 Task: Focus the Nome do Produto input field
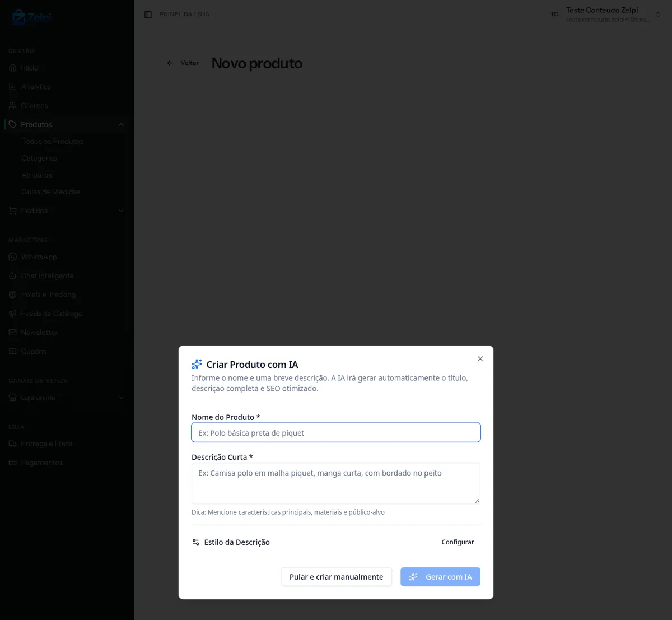[336, 432]
